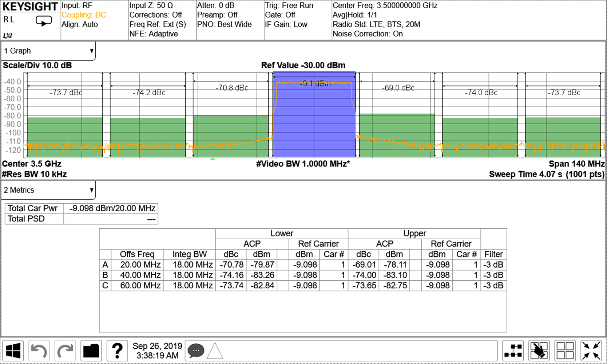This screenshot has height=364, width=607.
Task: Open the system messages speech bubble
Action: click(x=196, y=350)
